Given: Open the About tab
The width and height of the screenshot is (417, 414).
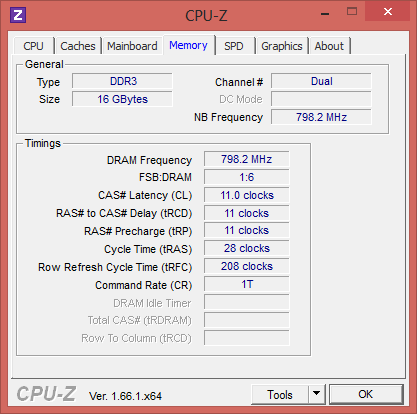Looking at the screenshot, I should (329, 46).
